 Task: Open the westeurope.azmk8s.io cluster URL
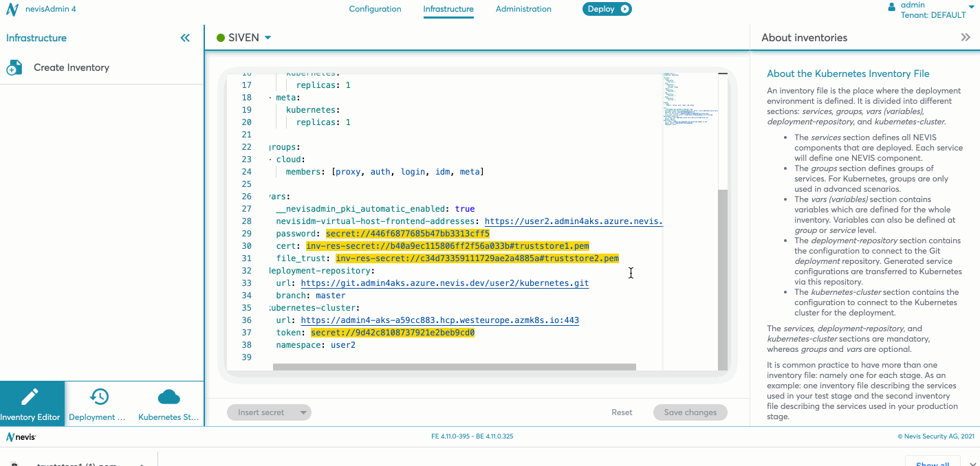(x=440, y=320)
